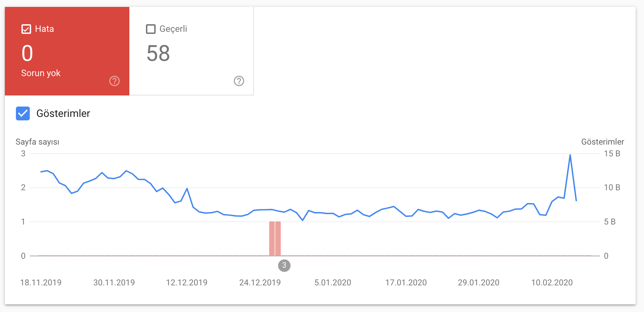Click the help icon in Hata card
This screenshot has width=644, height=312.
(114, 81)
